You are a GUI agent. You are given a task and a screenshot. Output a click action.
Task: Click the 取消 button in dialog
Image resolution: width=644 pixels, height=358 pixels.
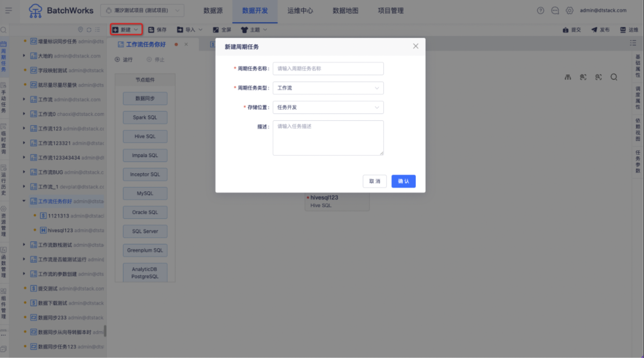point(375,181)
